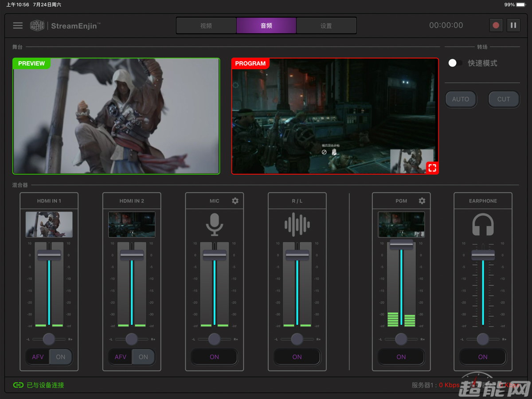Click MIC volume fader handle

click(x=215, y=255)
